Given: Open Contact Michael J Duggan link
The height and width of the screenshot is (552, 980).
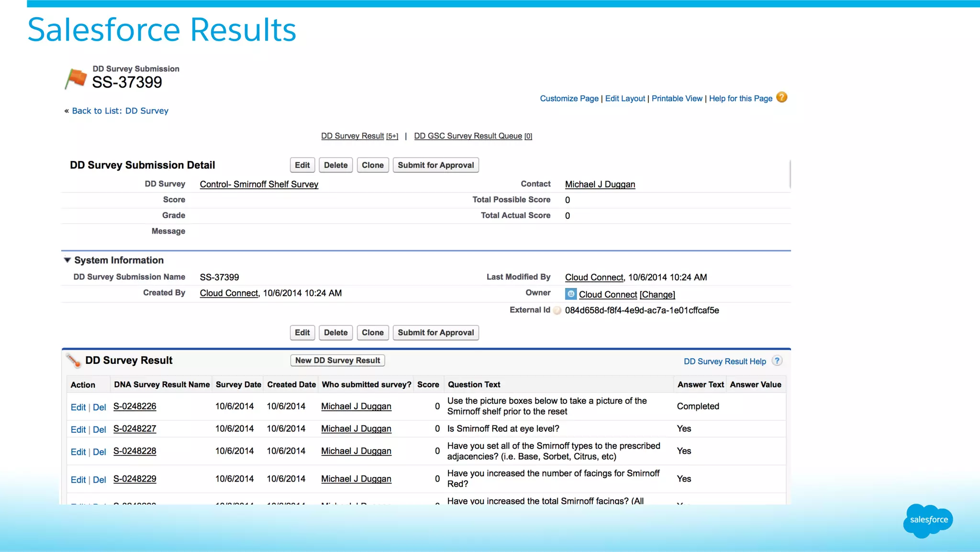Looking at the screenshot, I should [x=600, y=184].
